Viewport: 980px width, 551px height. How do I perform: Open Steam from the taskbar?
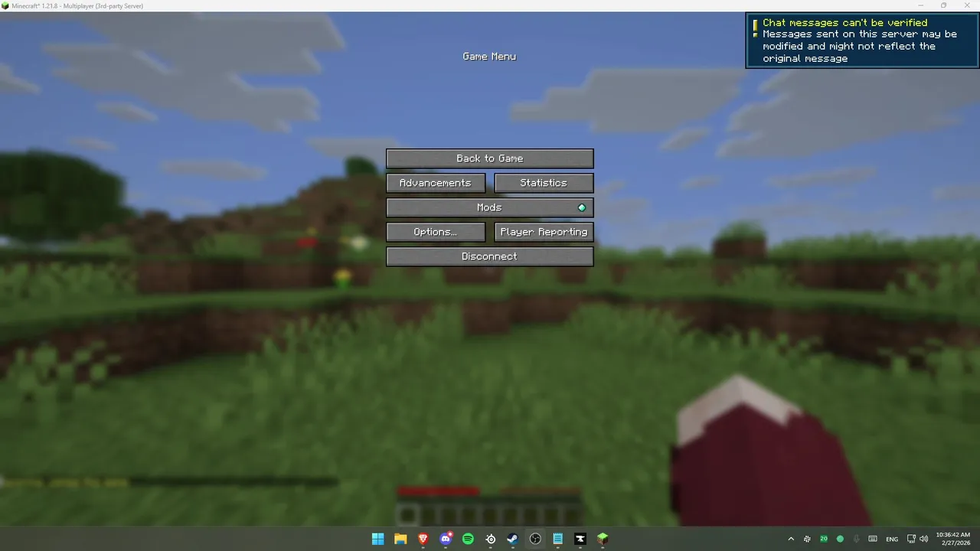[513, 539]
